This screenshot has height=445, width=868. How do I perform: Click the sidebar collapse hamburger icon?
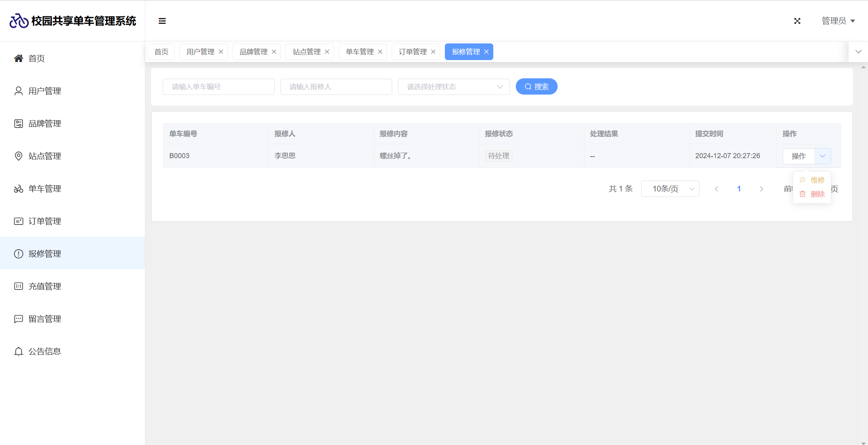[162, 21]
